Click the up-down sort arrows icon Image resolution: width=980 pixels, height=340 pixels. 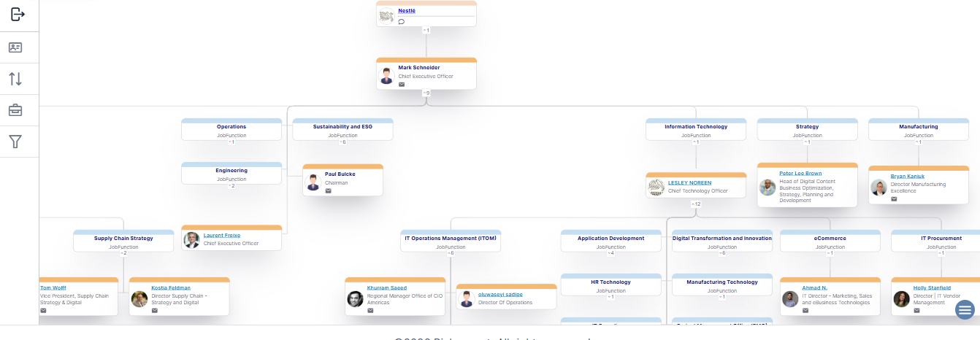pos(15,79)
